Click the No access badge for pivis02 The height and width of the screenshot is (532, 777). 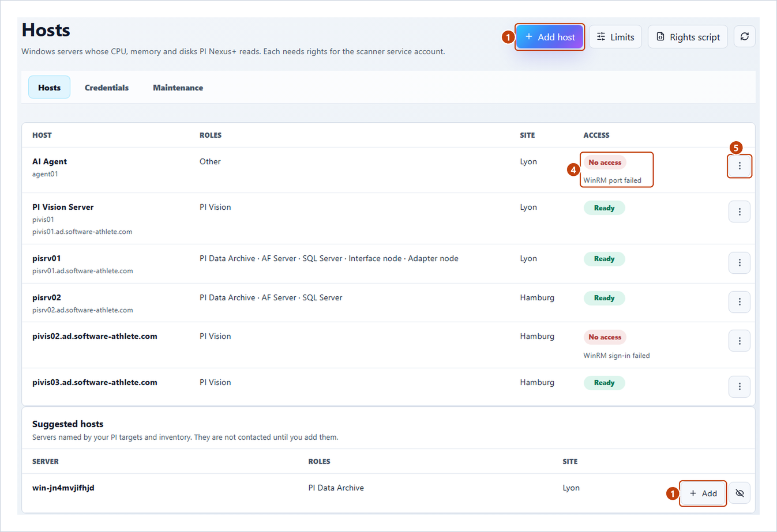(x=605, y=337)
